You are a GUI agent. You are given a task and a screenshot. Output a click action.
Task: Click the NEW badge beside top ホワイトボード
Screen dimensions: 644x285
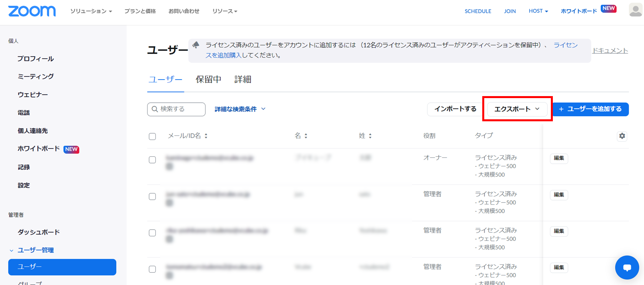[x=609, y=9]
